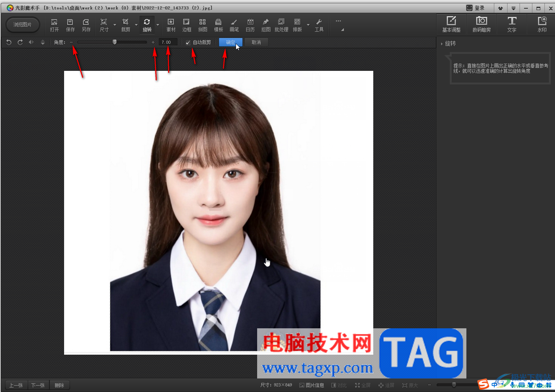Toggle the 自动裁剪 (Auto Crop) checkbox
555x392 pixels.
pos(188,43)
